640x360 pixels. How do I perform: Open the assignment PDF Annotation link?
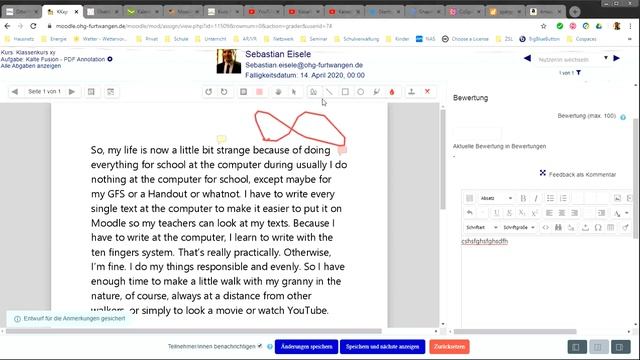[x=53, y=59]
